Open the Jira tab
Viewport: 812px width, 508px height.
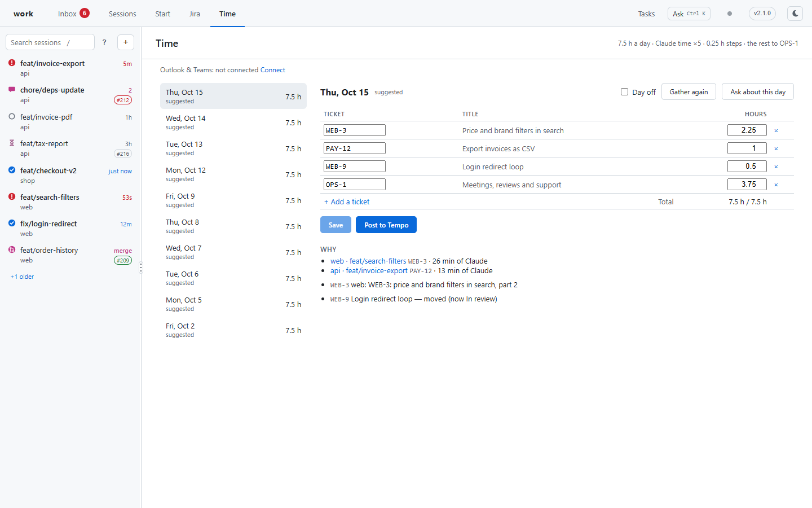195,14
